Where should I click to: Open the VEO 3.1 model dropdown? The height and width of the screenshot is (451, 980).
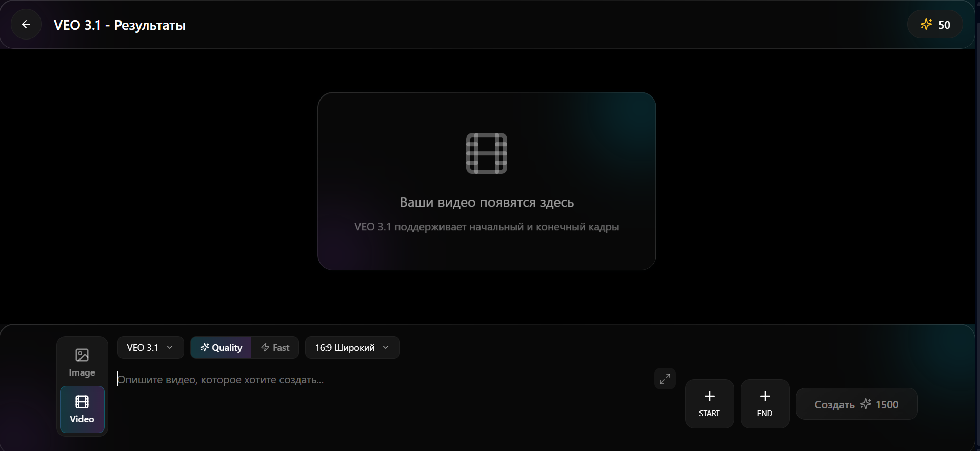click(x=150, y=347)
